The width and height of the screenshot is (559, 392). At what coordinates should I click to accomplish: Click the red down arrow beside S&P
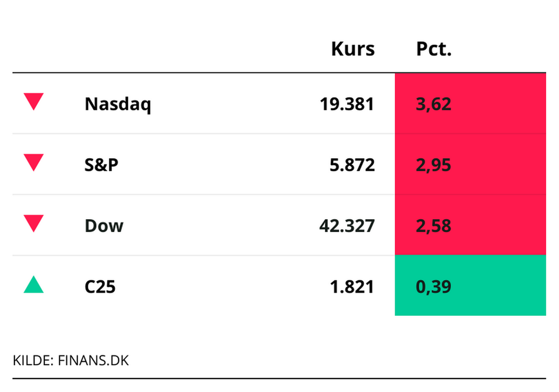33,163
